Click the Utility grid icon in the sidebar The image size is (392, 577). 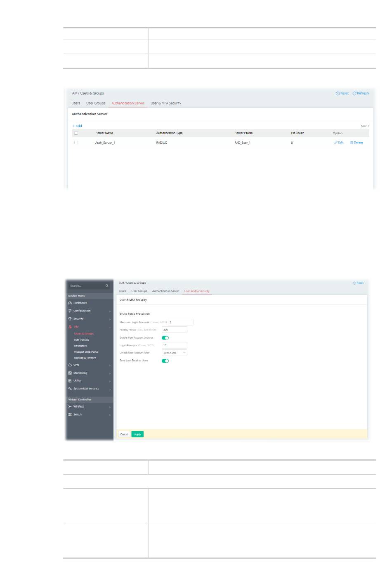70,381
